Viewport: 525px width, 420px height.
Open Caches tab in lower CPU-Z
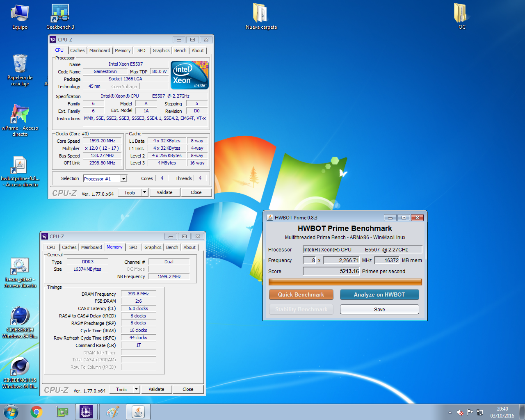pos(69,247)
